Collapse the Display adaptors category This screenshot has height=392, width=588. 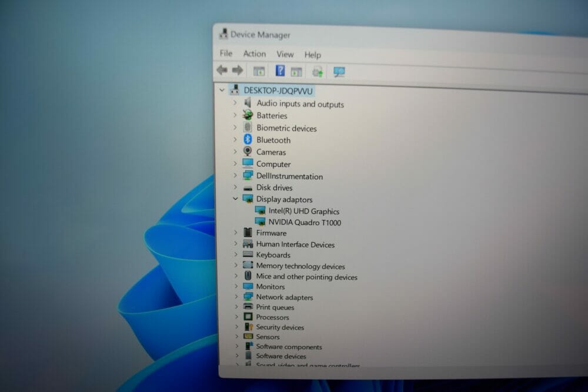(235, 199)
